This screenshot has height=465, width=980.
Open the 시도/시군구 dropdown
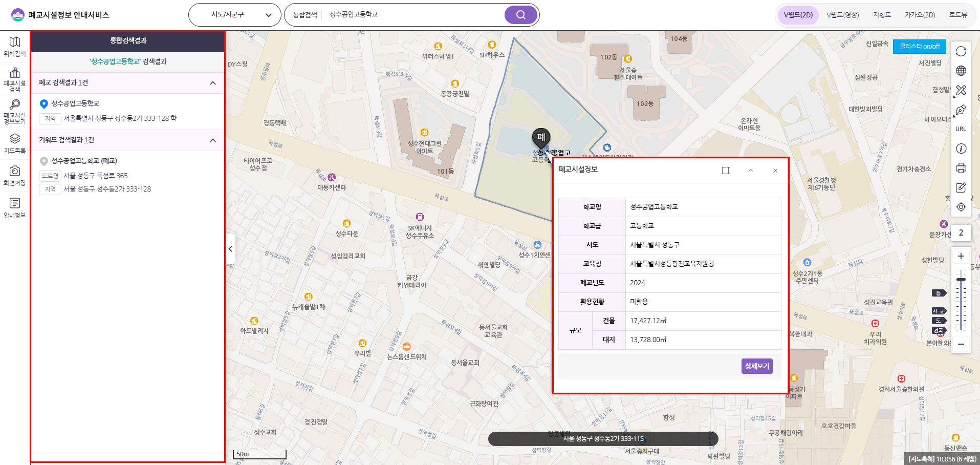pos(234,15)
